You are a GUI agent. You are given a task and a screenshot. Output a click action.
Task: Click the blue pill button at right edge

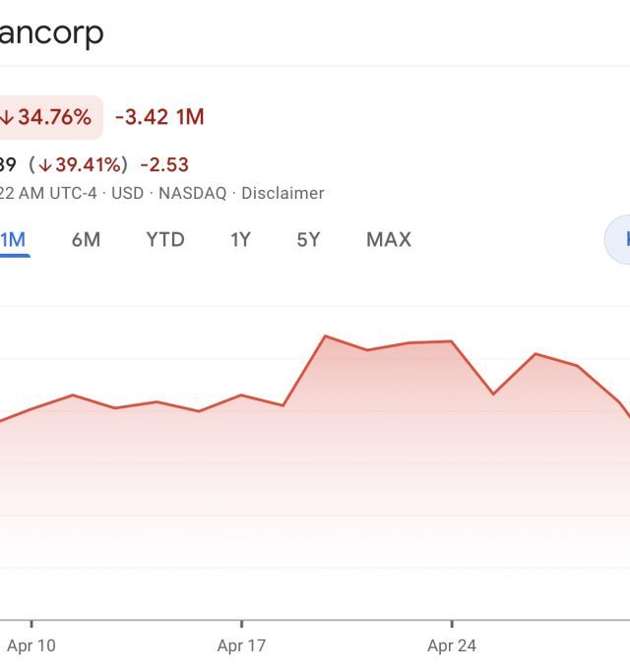click(617, 239)
